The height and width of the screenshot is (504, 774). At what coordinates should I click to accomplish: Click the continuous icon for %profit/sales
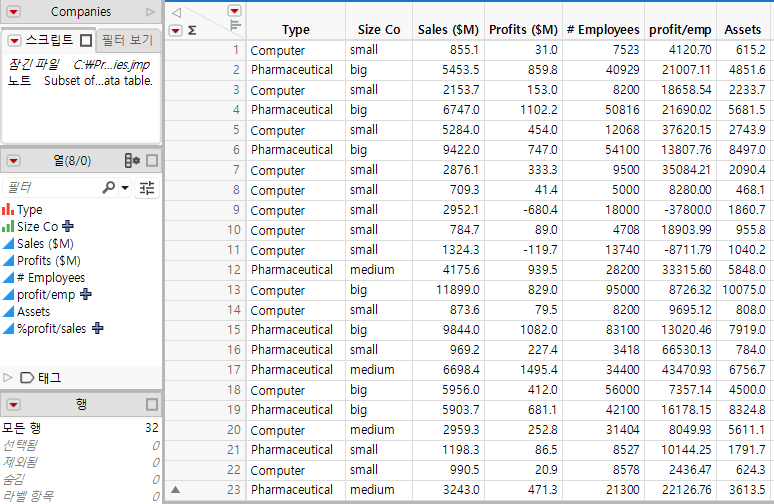8,329
